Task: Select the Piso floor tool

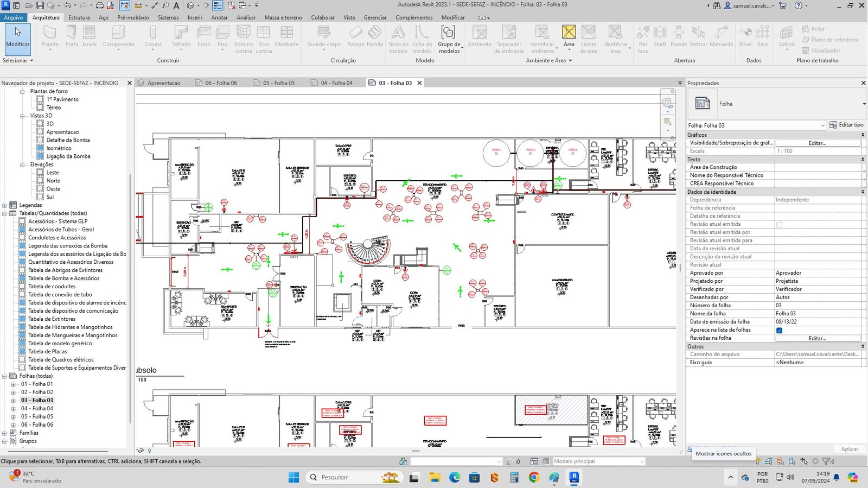Action: point(222,37)
